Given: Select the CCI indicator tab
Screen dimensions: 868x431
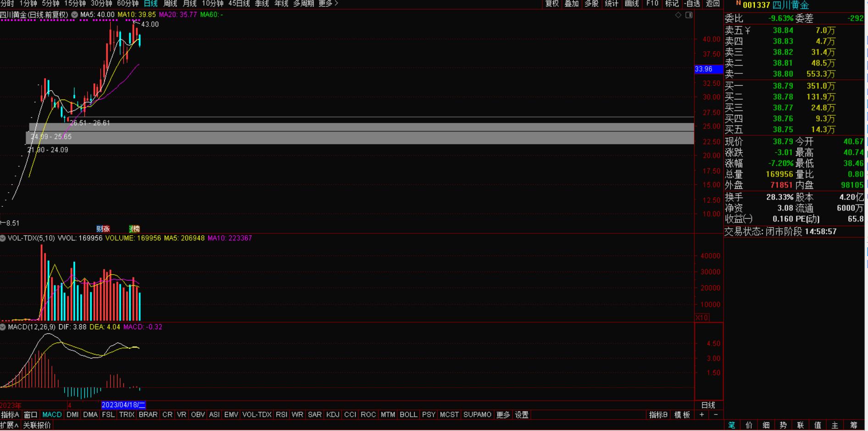Looking at the screenshot, I should coord(350,414).
